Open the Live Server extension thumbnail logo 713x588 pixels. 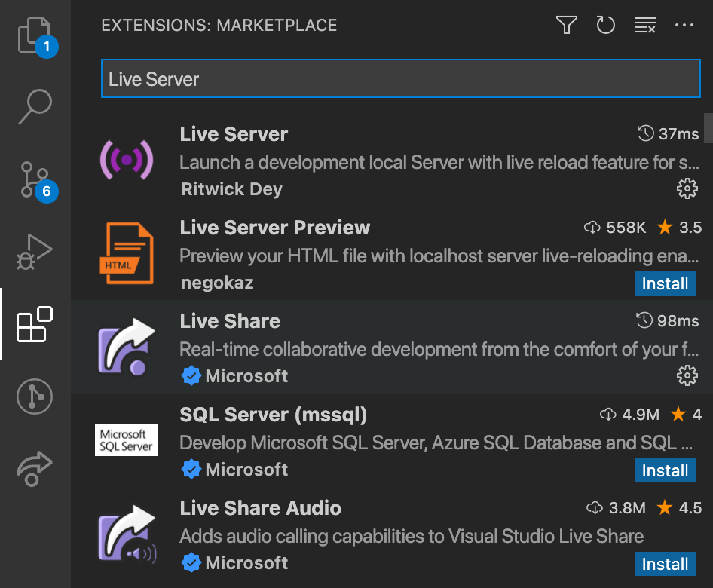click(x=126, y=160)
